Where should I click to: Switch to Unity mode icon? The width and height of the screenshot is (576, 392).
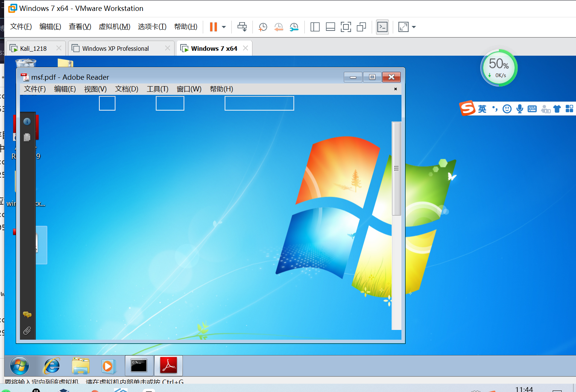pyautogui.click(x=361, y=27)
